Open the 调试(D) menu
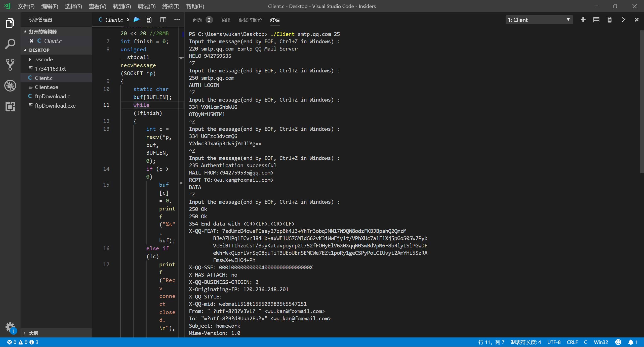This screenshot has height=347, width=644. 146,6
